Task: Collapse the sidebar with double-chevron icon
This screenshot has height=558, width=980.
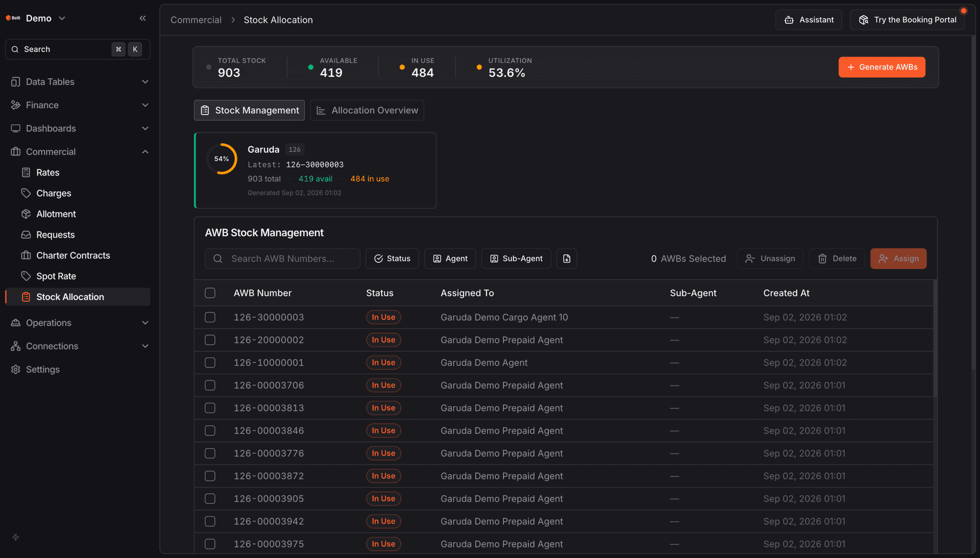Action: click(143, 19)
